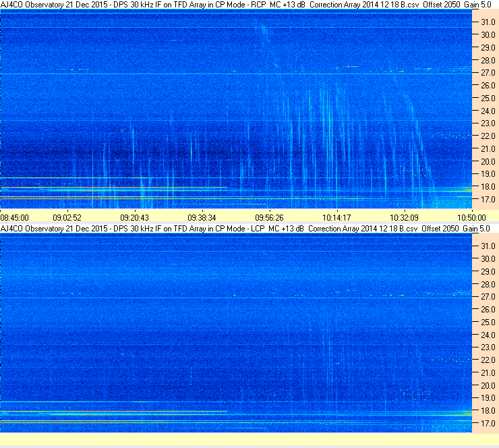Click the 19.0 frequency label in LCP panel
This screenshot has height=448, width=499.
coord(488,398)
